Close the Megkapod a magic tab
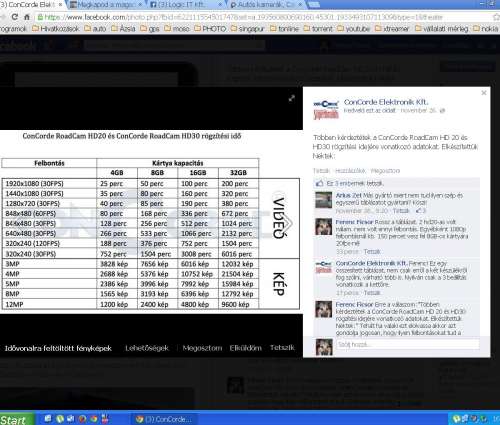Image resolution: width=500 pixels, height=425 pixels. tap(140, 5)
